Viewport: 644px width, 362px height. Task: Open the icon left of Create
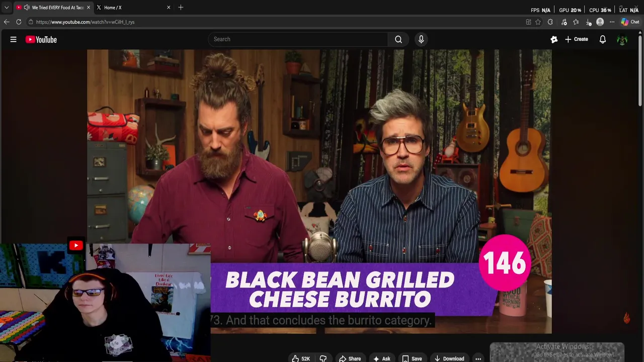(x=554, y=39)
